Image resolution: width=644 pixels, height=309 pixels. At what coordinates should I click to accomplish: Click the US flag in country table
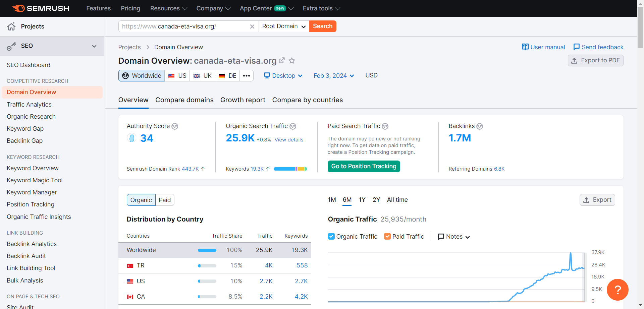click(x=130, y=281)
